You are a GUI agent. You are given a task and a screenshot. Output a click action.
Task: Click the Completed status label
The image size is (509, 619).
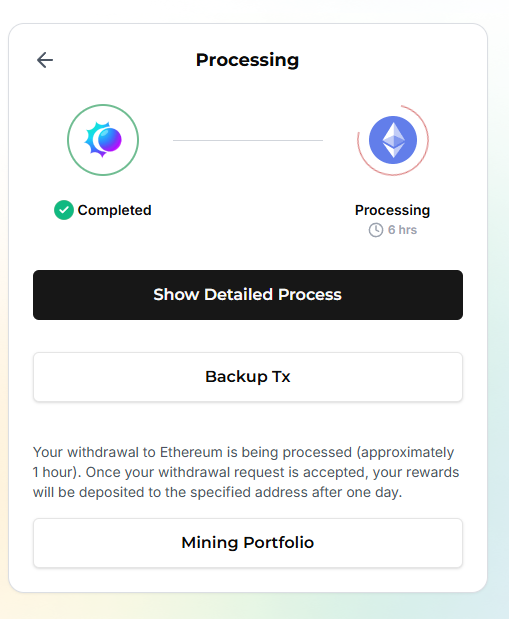point(115,210)
